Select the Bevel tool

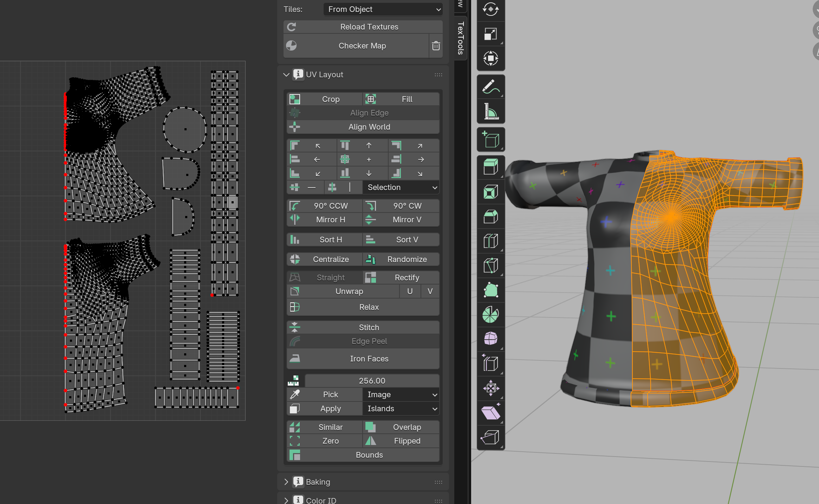click(x=490, y=216)
